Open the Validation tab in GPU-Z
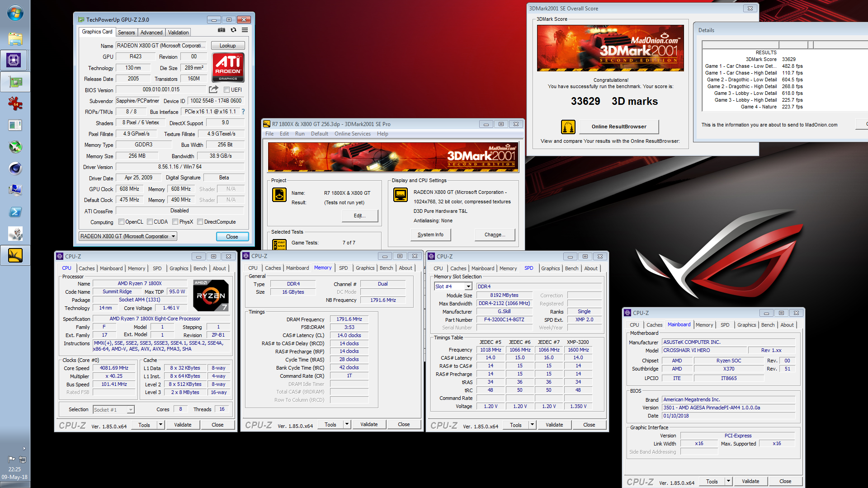 (178, 33)
